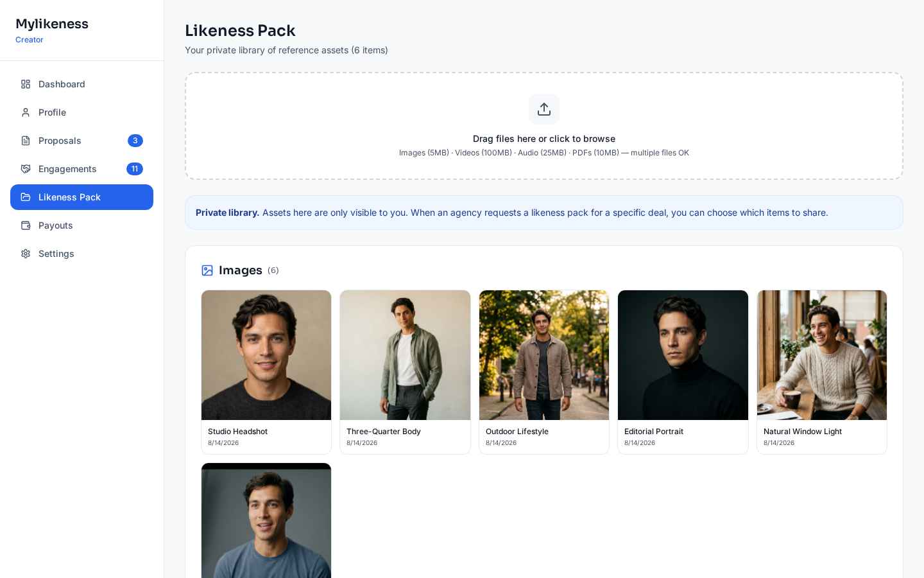Click the 'Likeness Pack' page heading
The width and height of the screenshot is (924, 578).
click(x=240, y=31)
